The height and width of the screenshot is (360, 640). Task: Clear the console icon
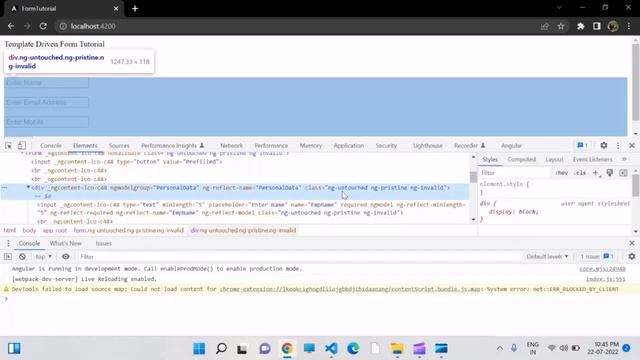point(22,256)
